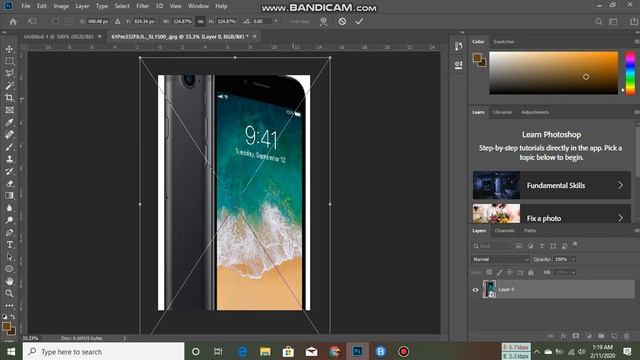Toggle lock all for the layer
This screenshot has height=360, width=640.
coord(531,272)
